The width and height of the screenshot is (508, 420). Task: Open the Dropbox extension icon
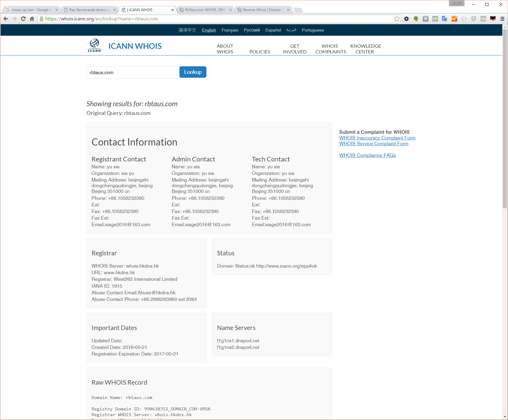pyautogui.click(x=473, y=19)
